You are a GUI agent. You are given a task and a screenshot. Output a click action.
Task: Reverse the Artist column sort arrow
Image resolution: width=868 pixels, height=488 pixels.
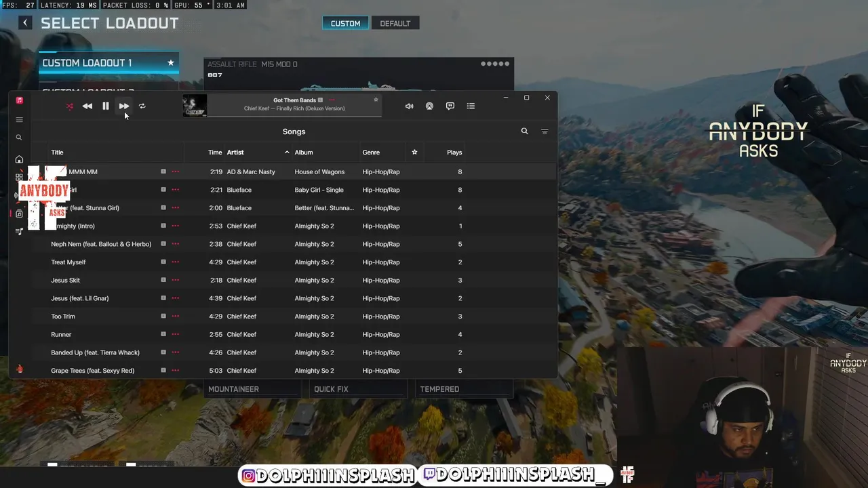click(x=287, y=152)
